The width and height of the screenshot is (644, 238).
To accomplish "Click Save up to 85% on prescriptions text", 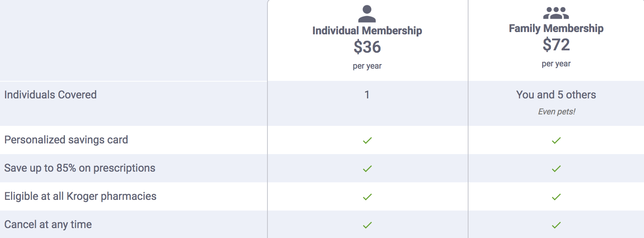I will pyautogui.click(x=80, y=168).
